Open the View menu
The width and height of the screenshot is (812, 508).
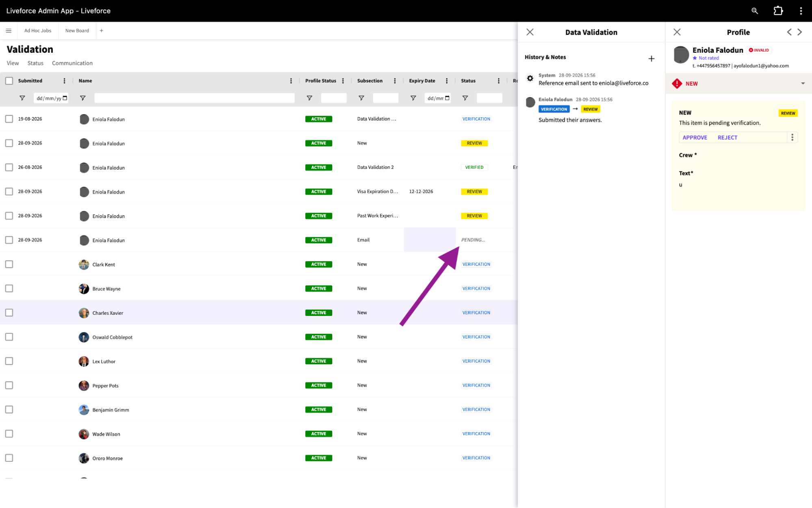13,63
